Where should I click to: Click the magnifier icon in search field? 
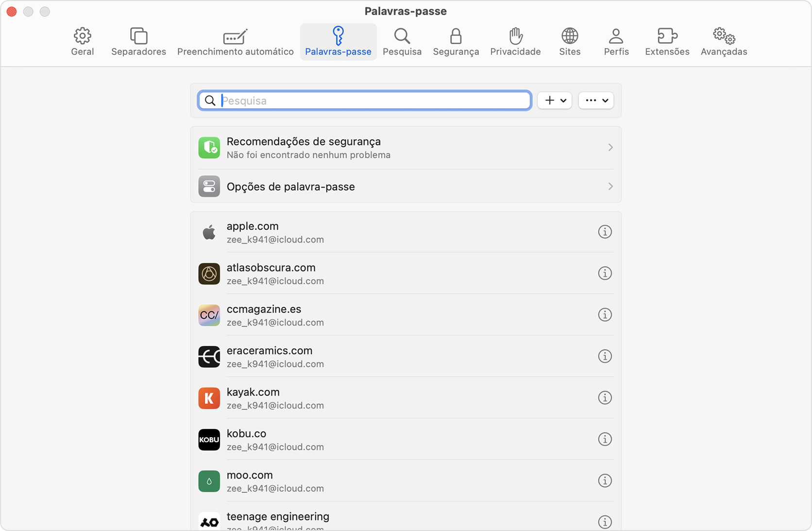[210, 100]
